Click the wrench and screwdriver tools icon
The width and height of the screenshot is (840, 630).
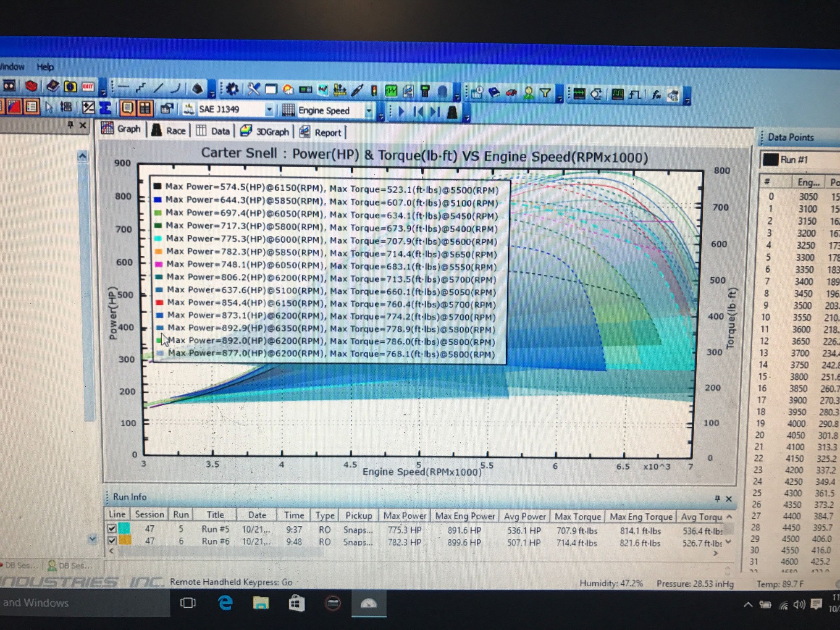pyautogui.click(x=253, y=89)
